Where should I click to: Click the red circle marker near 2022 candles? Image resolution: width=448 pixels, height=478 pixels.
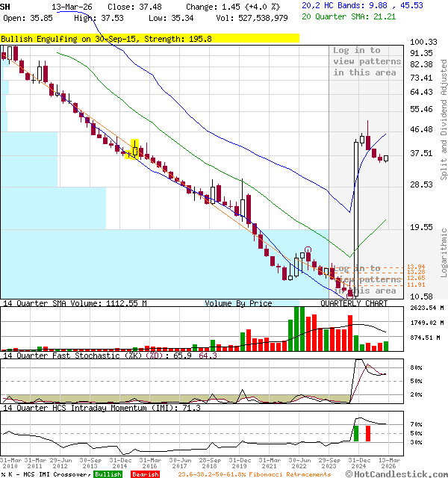[x=308, y=250]
